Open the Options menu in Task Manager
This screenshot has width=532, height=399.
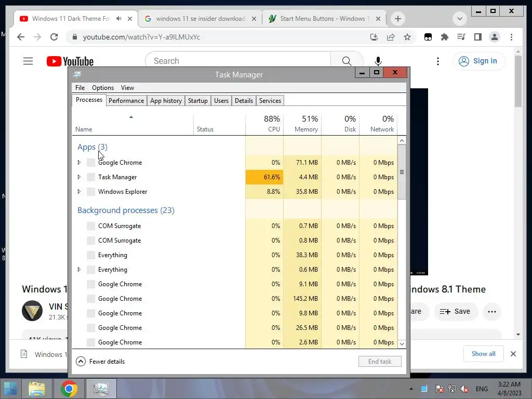pos(103,88)
